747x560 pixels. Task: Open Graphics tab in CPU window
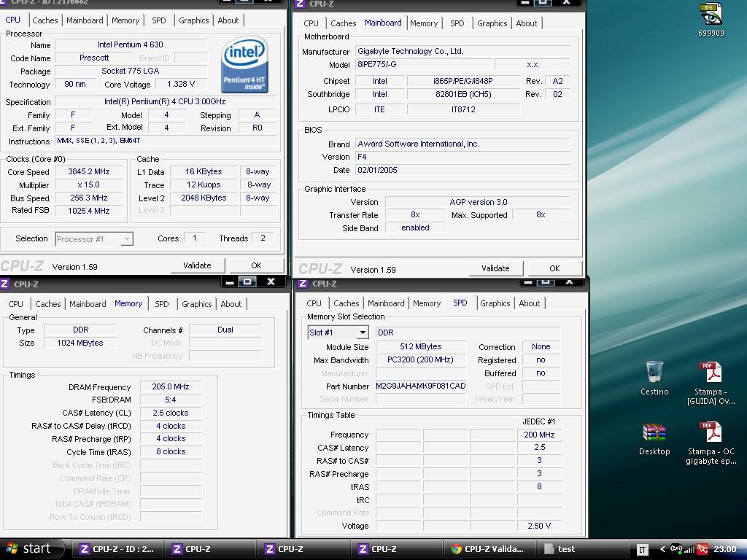[194, 20]
